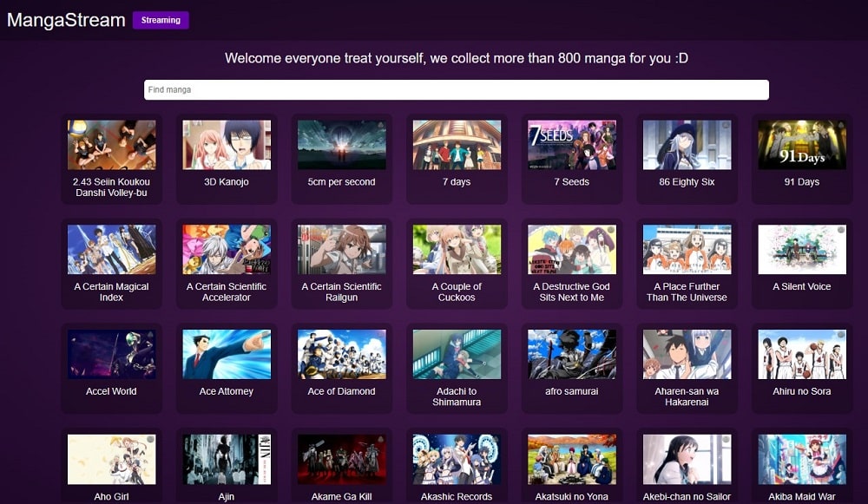868x504 pixels.
Task: Select the Akashic Records cover
Action: point(457,459)
